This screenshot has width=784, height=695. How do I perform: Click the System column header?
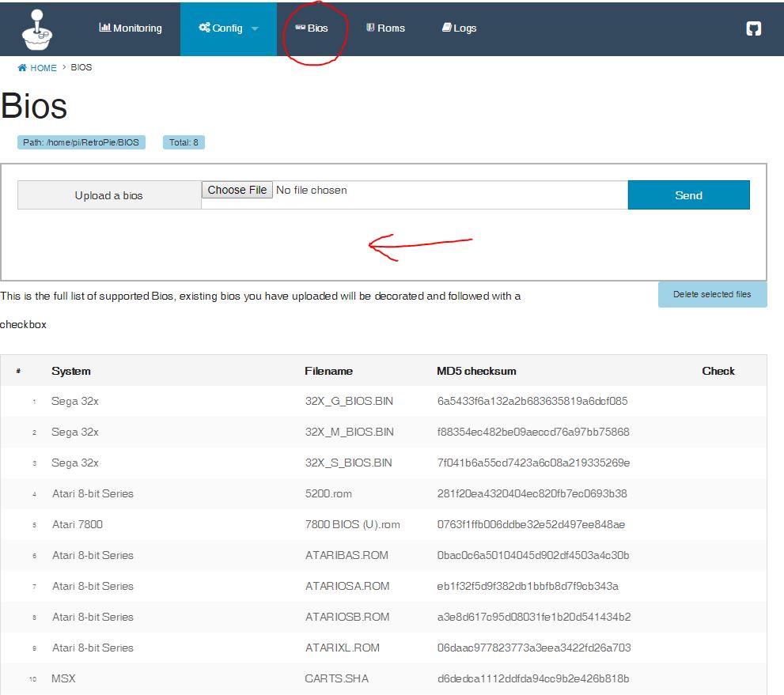pos(71,371)
